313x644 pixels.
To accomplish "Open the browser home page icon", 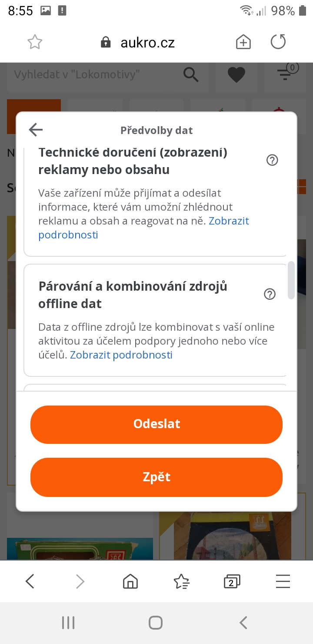I will 130,581.
